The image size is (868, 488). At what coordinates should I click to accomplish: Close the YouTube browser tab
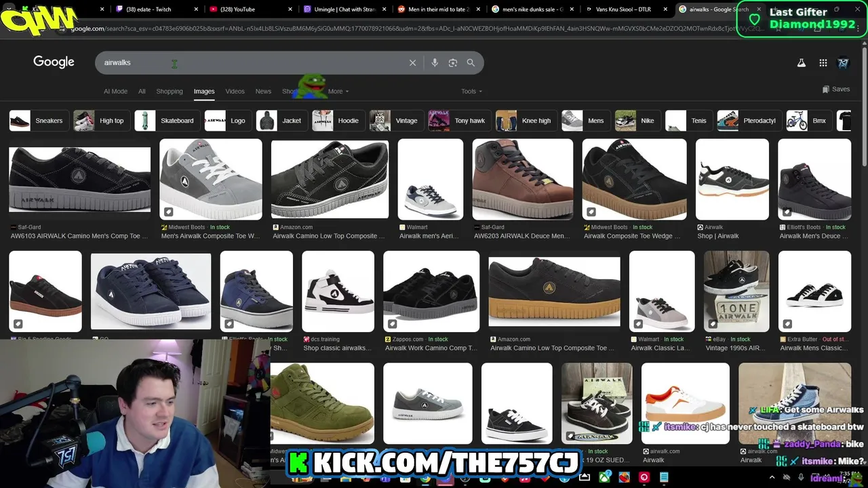point(290,9)
